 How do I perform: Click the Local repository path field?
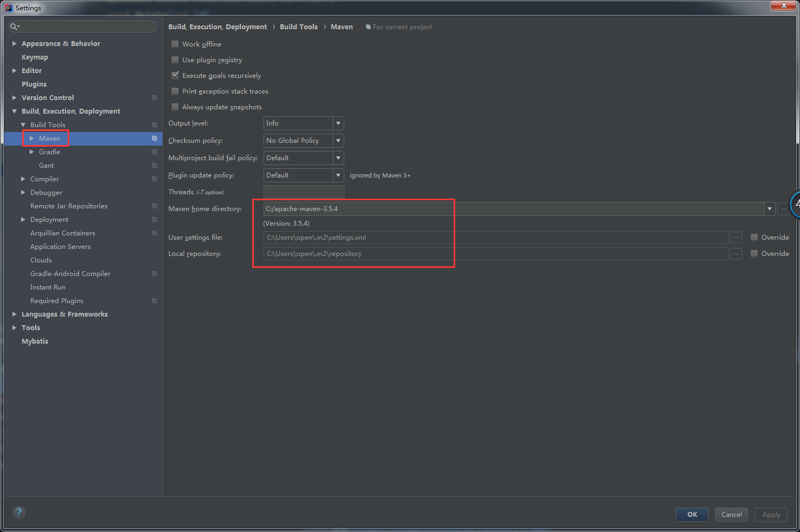pos(496,254)
